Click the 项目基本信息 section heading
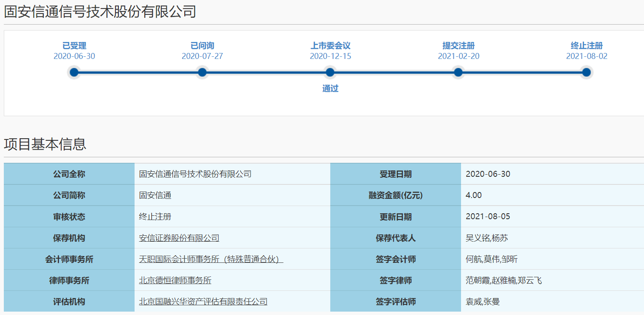The height and width of the screenshot is (315, 644). 45,144
